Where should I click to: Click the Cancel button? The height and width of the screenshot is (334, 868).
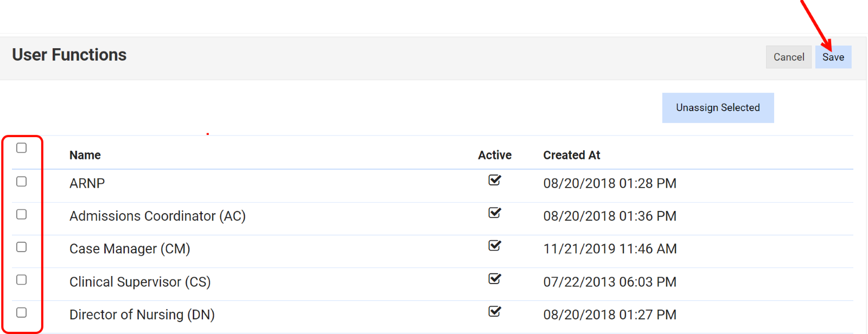(788, 57)
